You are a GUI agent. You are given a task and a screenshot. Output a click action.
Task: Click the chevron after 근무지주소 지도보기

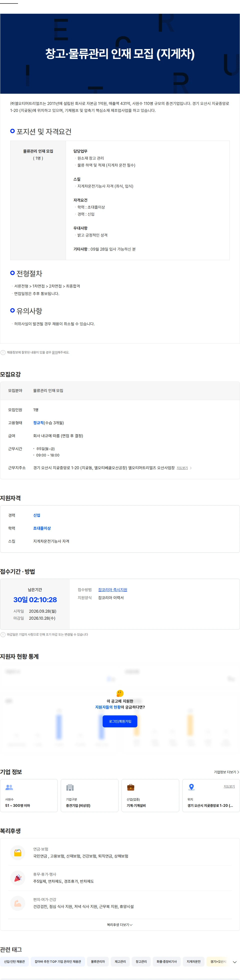point(190,468)
